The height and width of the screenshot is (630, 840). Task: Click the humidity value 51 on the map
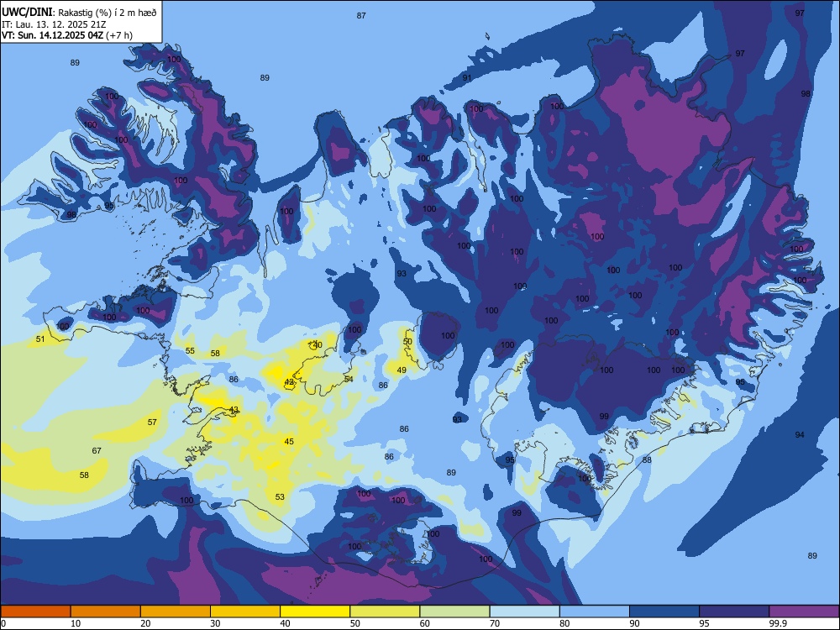coord(40,339)
